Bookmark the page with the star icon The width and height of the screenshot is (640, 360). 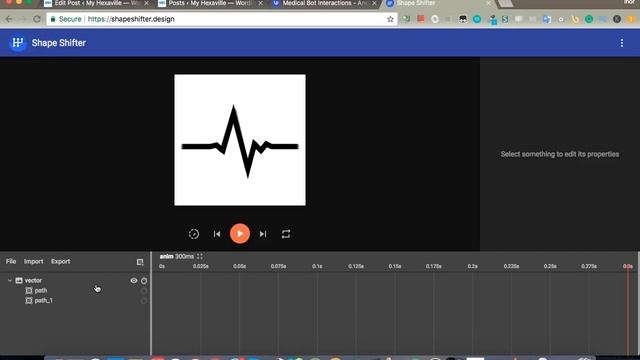tap(390, 19)
